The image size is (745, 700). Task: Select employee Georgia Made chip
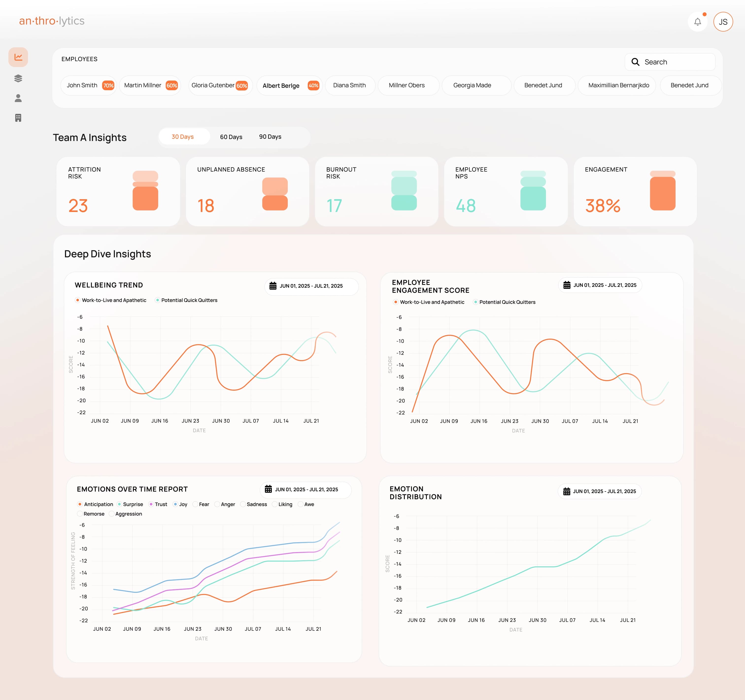472,86
